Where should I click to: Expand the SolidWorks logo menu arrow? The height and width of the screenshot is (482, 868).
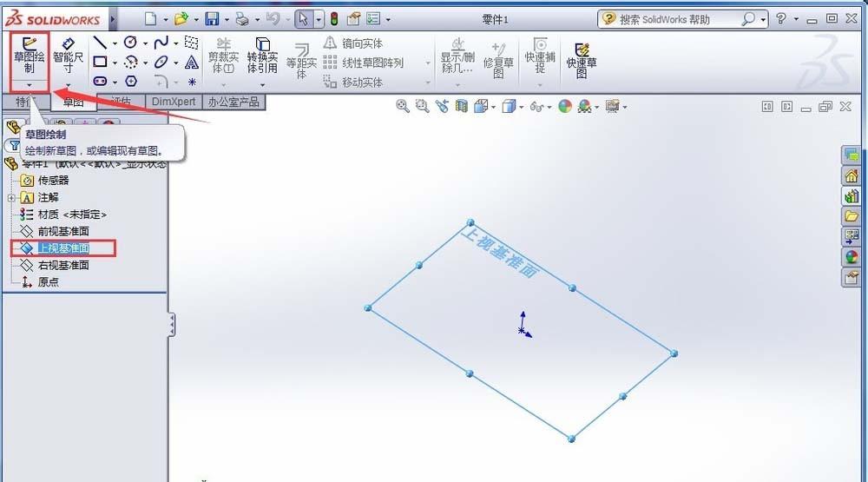click(x=113, y=19)
